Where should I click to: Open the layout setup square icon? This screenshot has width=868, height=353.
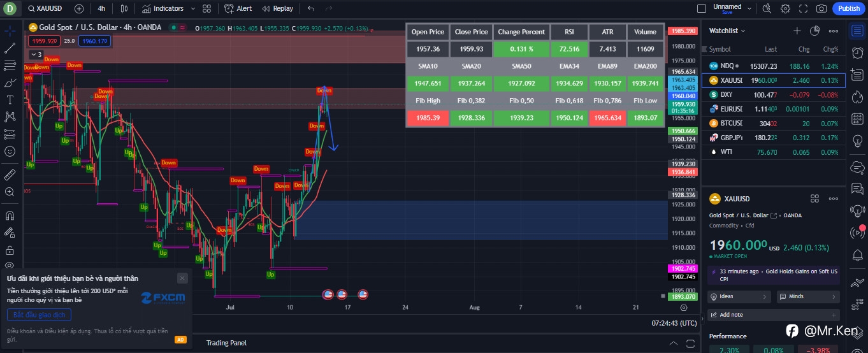click(x=702, y=8)
